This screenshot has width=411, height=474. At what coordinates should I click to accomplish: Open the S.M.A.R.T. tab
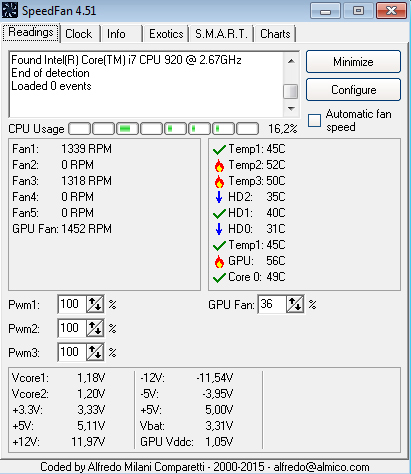click(221, 34)
